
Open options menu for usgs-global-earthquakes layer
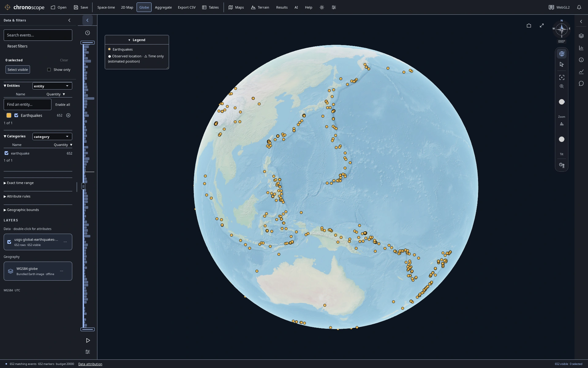(x=65, y=242)
